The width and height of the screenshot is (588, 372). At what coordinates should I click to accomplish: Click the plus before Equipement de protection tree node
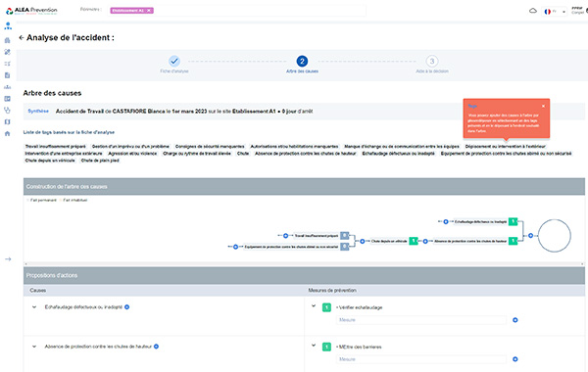click(235, 247)
